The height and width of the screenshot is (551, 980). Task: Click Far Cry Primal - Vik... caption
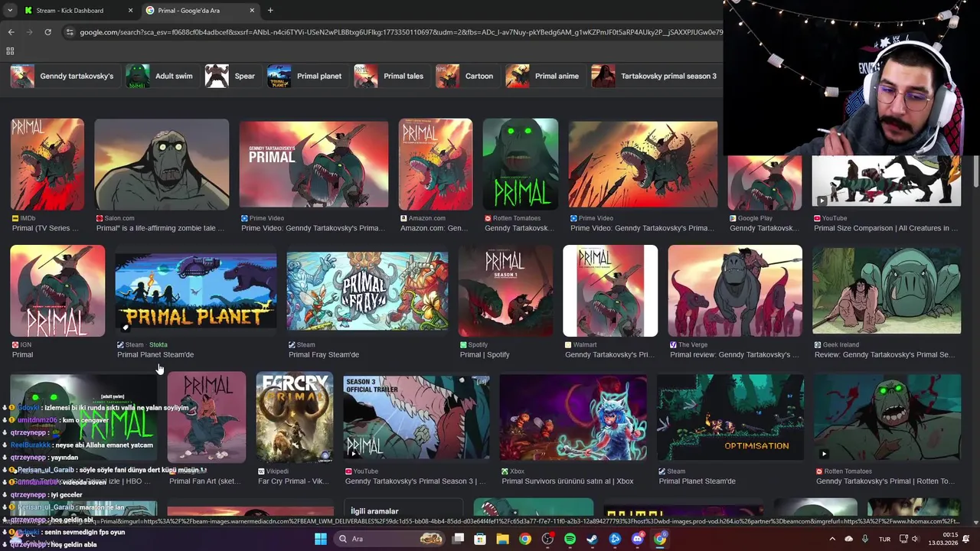295,481
